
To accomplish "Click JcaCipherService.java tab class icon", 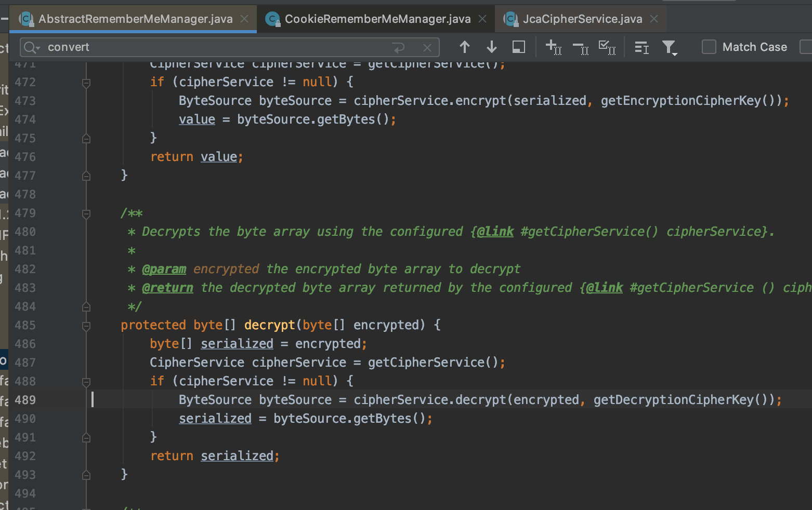I will click(x=511, y=19).
